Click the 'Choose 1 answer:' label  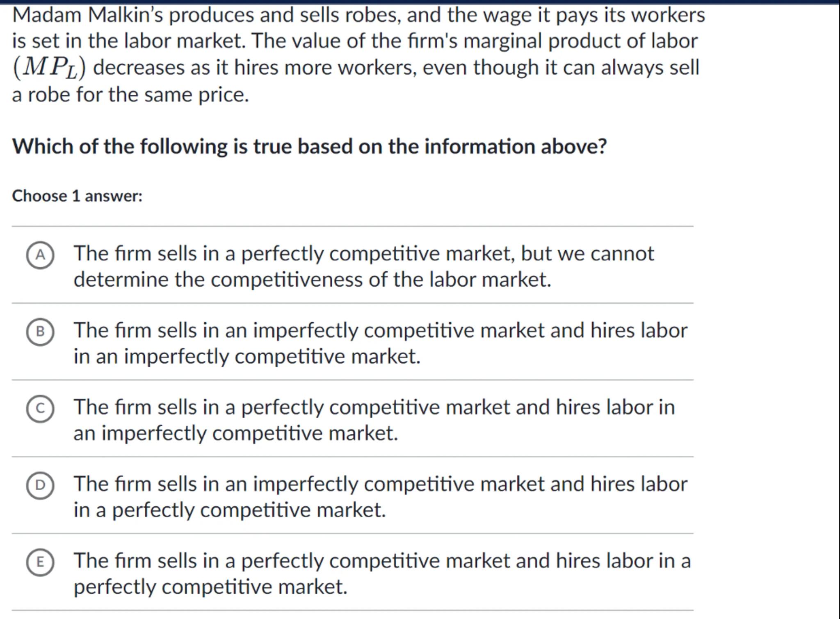[77, 196]
